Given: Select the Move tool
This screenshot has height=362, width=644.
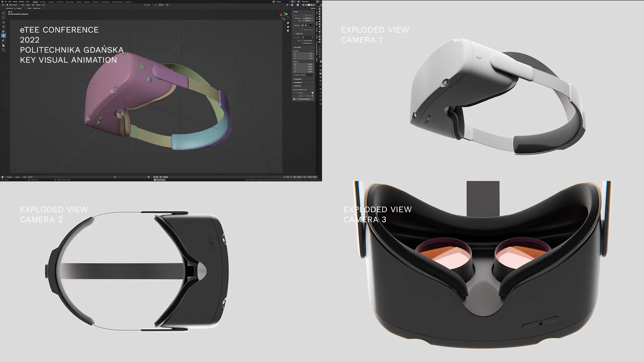Looking at the screenshot, I should (4, 22).
